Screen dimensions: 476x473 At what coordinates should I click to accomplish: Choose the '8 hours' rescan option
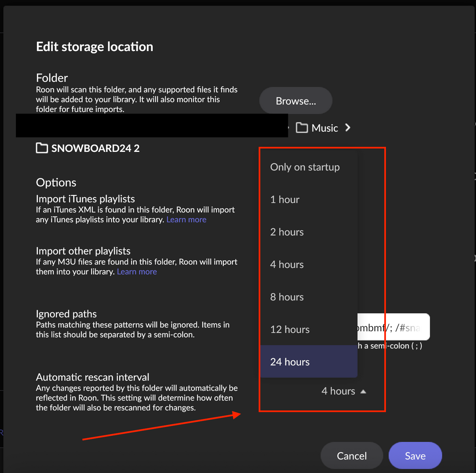287,297
